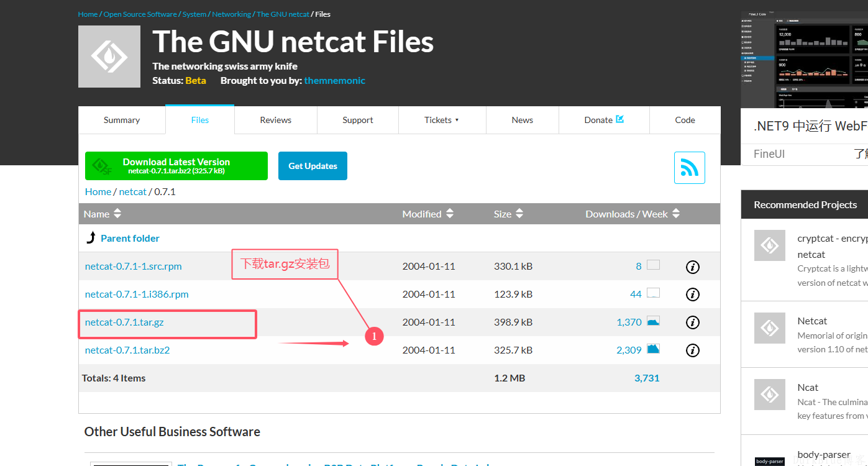868x466 pixels.
Task: Download netcat-0.7.1-1.i386.rpm file
Action: [137, 295]
